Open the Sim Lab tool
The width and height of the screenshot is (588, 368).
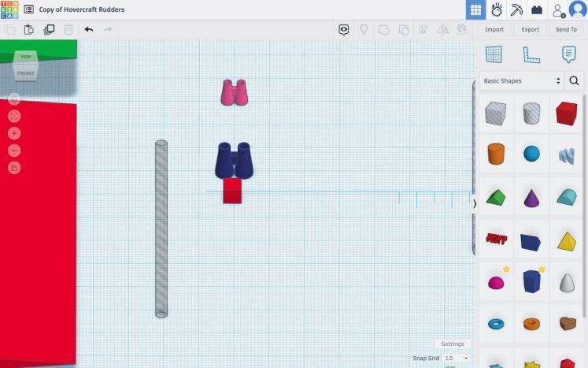(497, 9)
